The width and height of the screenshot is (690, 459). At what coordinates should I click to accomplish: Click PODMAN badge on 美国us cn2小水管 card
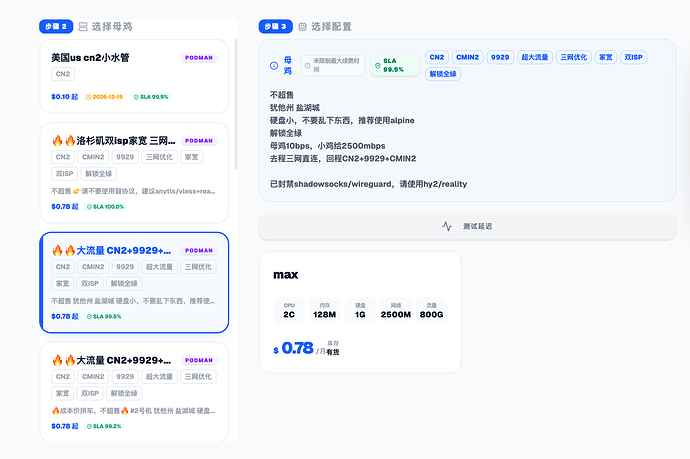[x=199, y=58]
